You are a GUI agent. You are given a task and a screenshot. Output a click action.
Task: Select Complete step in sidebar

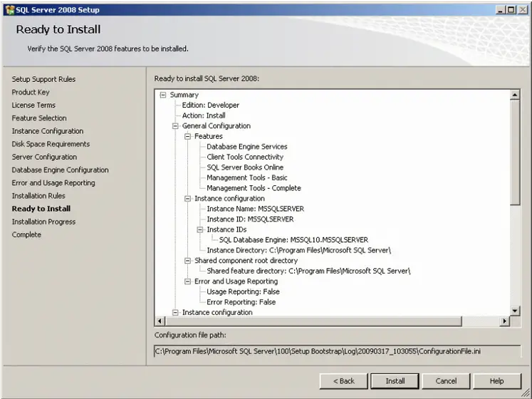[26, 234]
